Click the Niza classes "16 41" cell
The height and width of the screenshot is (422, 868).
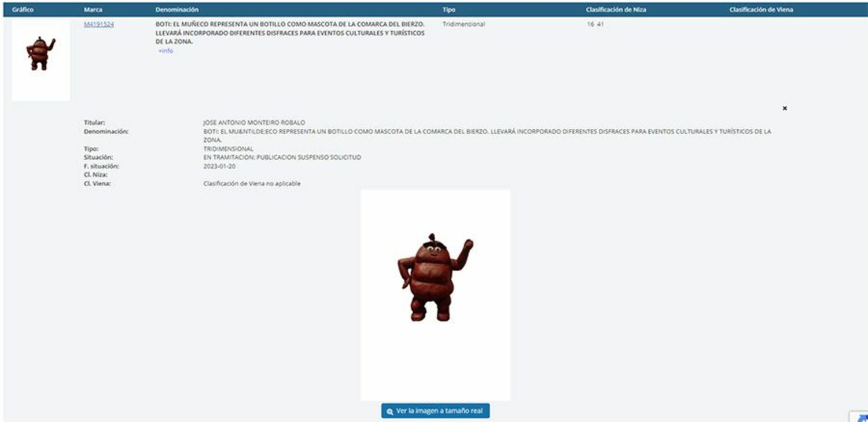(595, 25)
